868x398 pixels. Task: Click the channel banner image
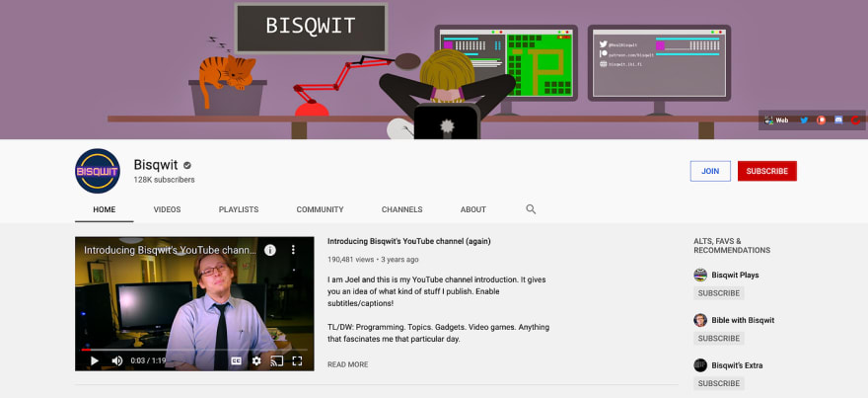point(434,69)
